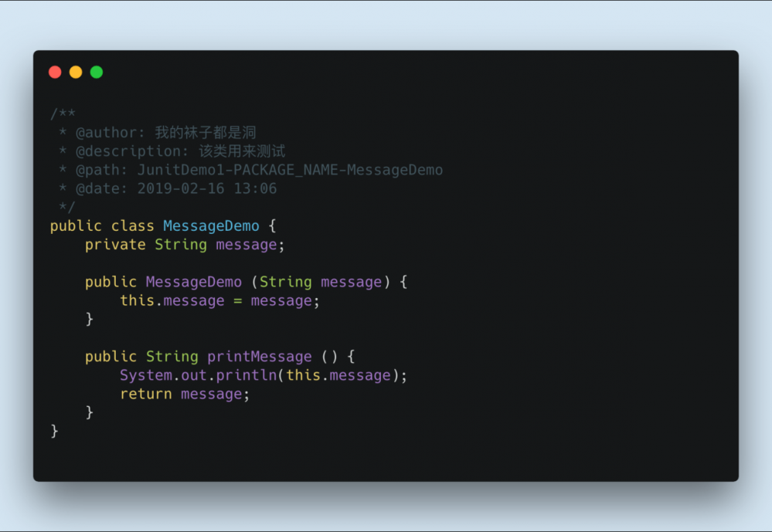The image size is (772, 532).
Task: Click the 'private' keyword
Action: (x=115, y=245)
